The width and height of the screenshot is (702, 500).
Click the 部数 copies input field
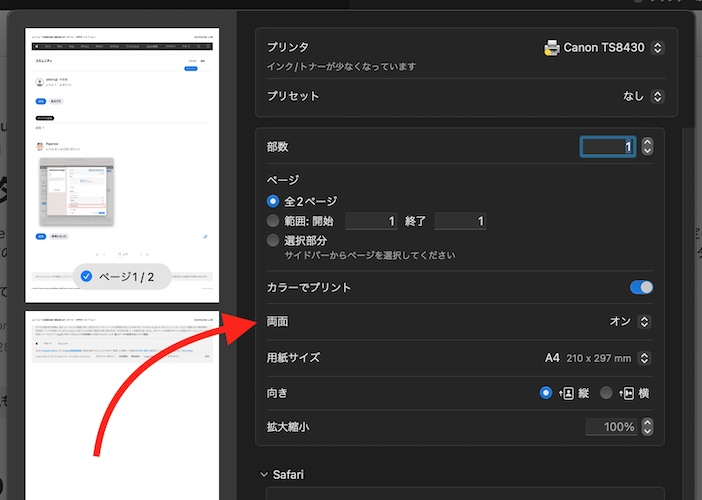pos(607,147)
